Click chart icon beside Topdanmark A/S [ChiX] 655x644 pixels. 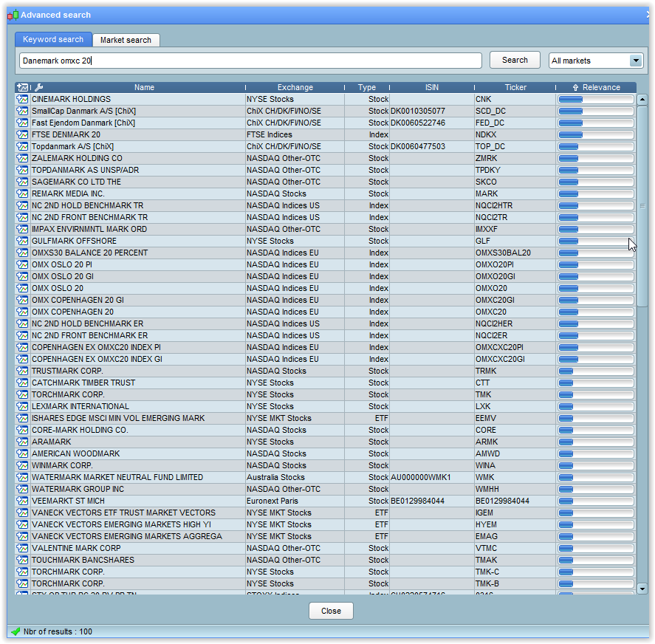(x=22, y=146)
